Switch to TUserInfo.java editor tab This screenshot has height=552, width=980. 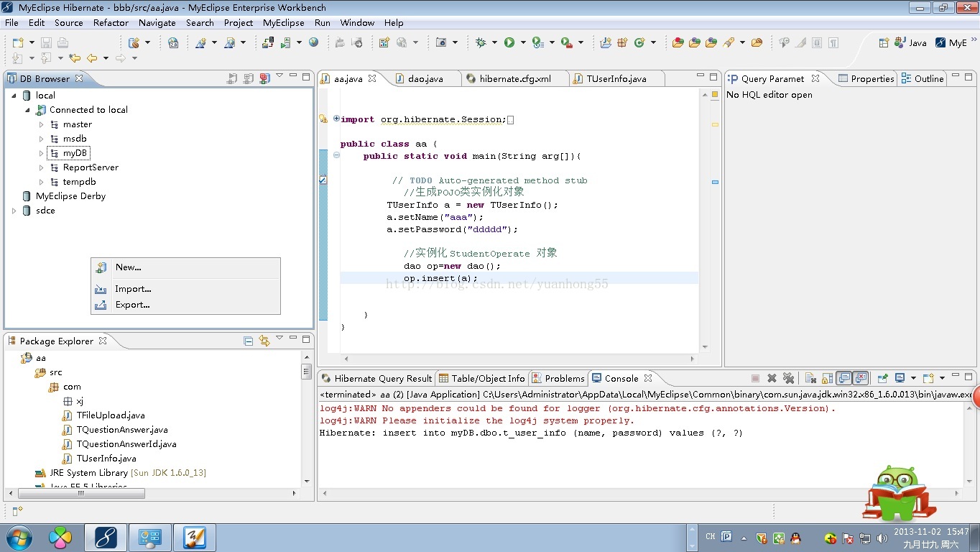tap(616, 78)
